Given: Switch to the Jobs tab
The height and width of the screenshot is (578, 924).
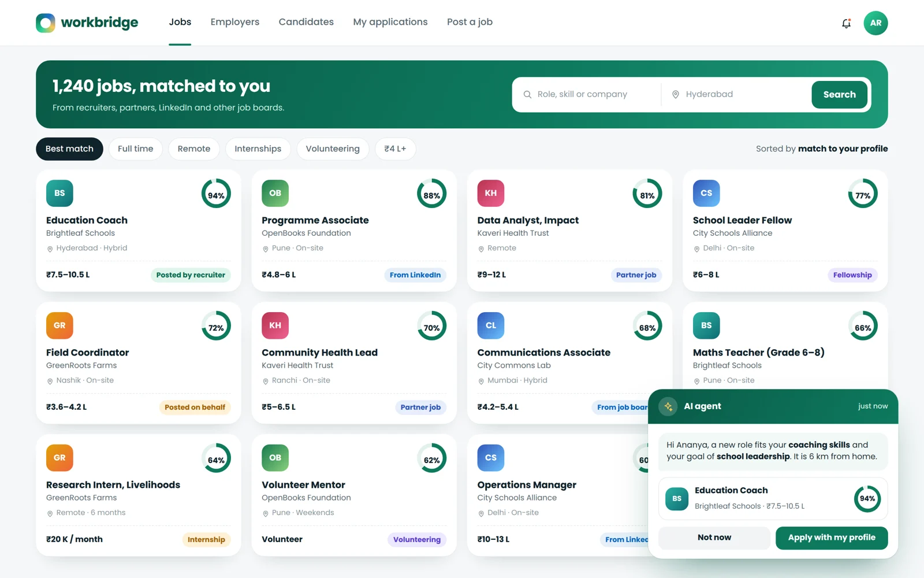Looking at the screenshot, I should [x=180, y=22].
